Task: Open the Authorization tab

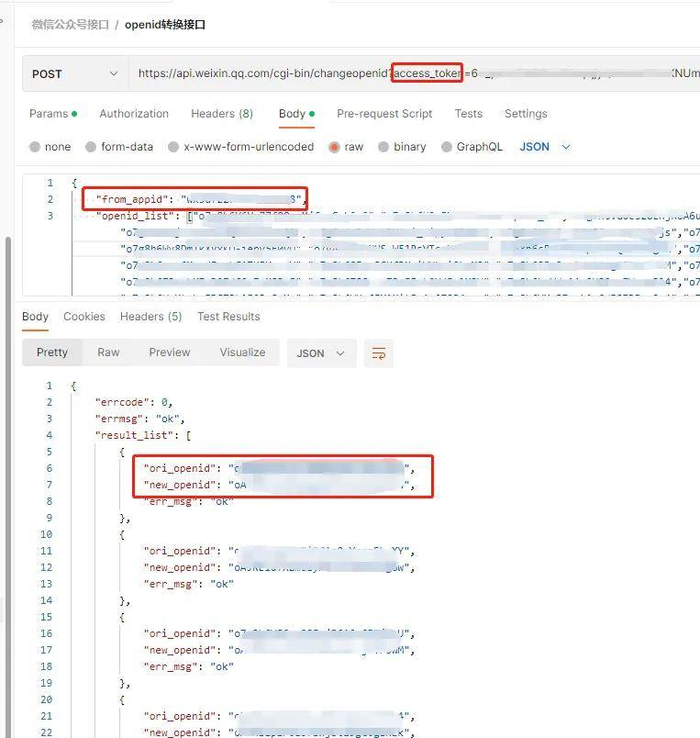Action: (x=134, y=114)
